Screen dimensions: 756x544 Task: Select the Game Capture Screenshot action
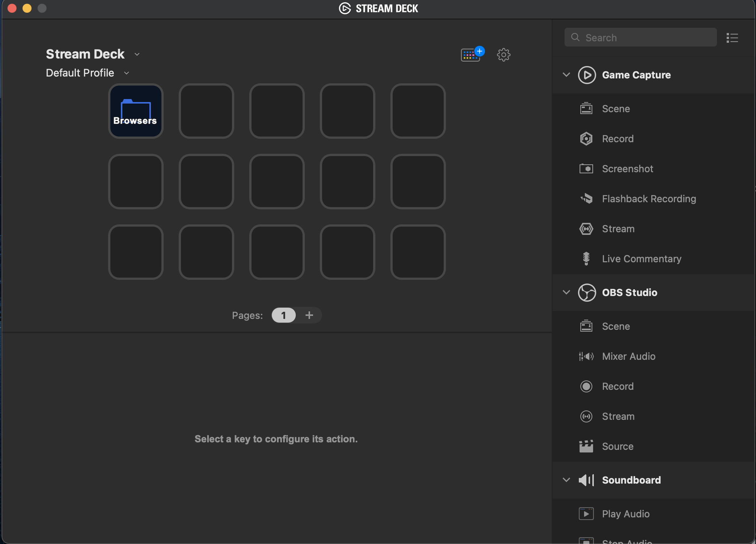click(x=627, y=169)
